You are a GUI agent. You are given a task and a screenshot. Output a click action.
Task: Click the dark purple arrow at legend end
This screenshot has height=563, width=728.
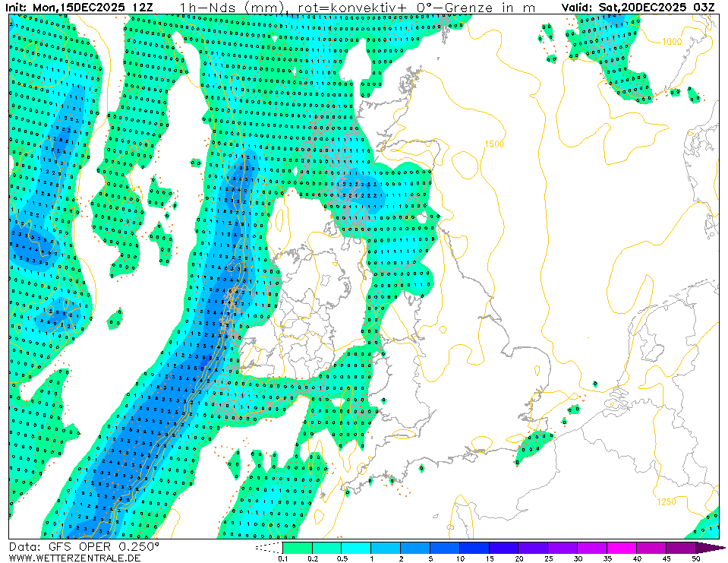711,547
